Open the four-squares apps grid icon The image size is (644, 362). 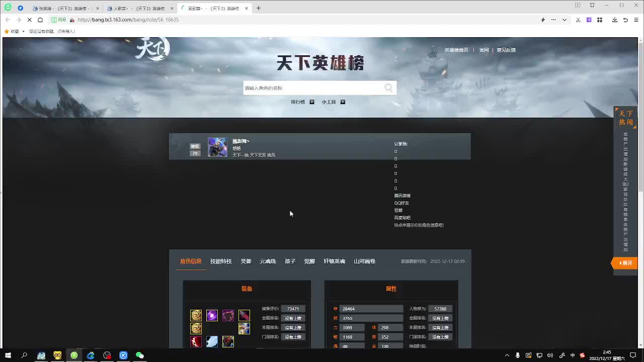point(600,20)
